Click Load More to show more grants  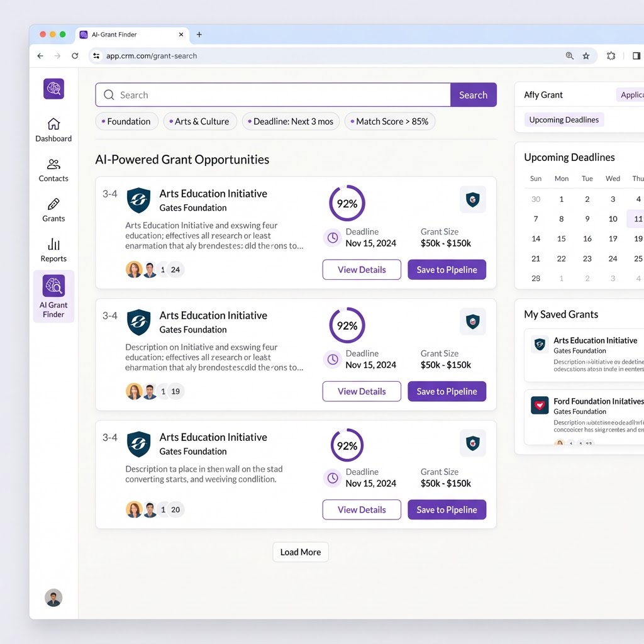coord(301,552)
